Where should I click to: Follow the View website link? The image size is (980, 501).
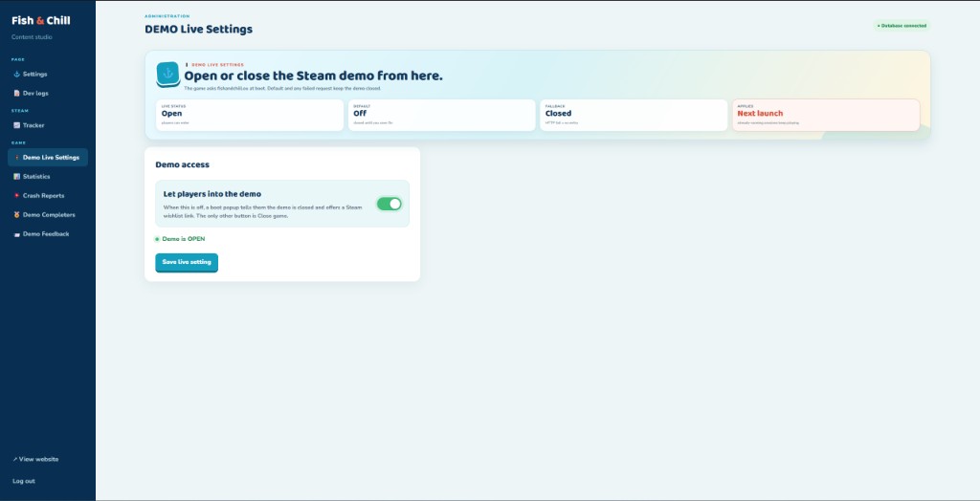(35, 459)
